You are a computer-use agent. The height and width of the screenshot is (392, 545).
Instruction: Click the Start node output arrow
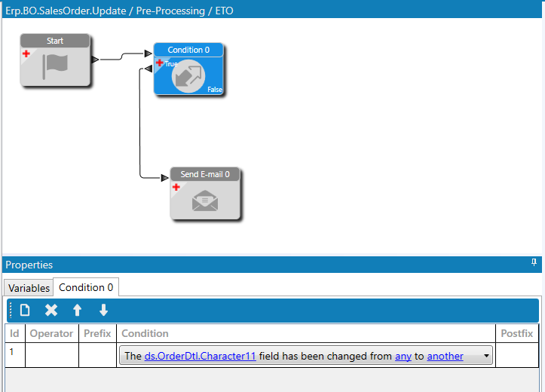[x=95, y=60]
